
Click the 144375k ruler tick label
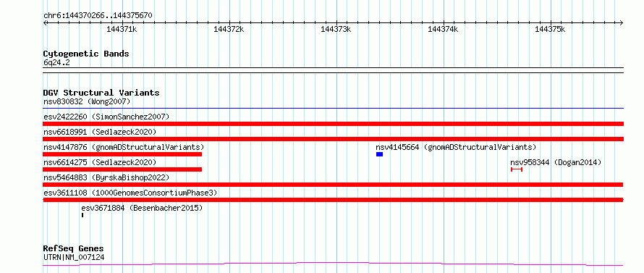pos(551,29)
